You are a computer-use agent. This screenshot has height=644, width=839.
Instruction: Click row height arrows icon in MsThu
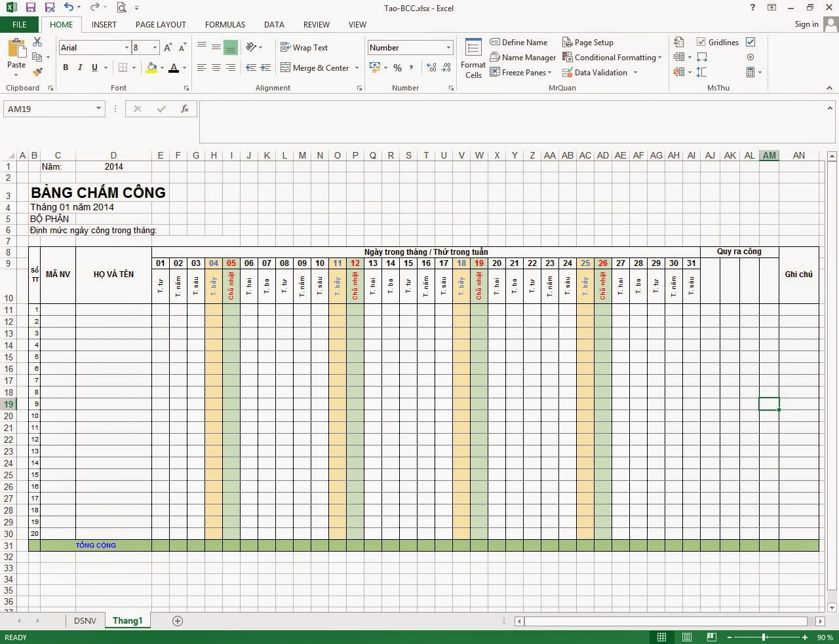pos(702,72)
